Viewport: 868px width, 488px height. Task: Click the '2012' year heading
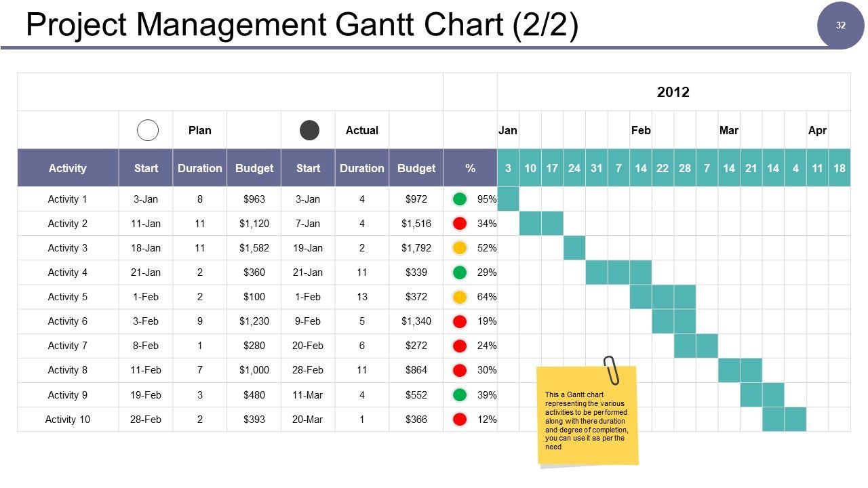coord(673,92)
